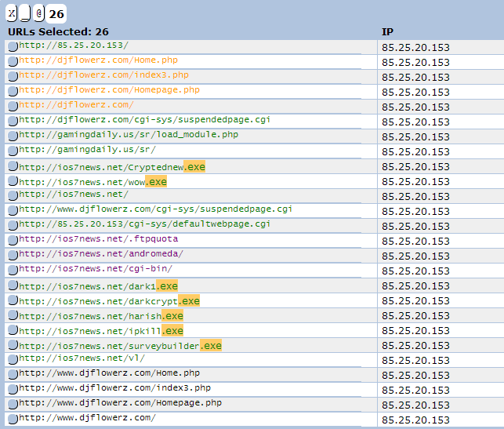The image size is (504, 429).
Task: Open the www.djflowerz.com/cgi-sys/suspendedpage.cgi link
Action: (155, 209)
